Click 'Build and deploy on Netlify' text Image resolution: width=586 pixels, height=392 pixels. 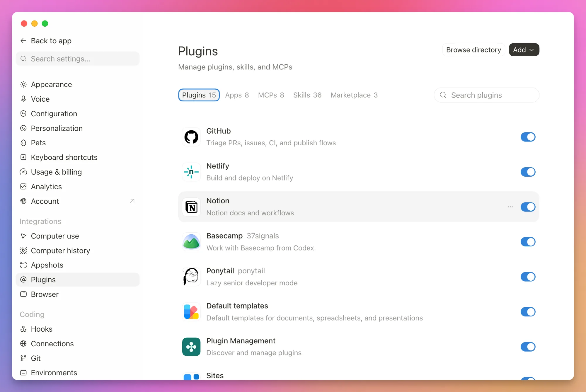pos(250,178)
